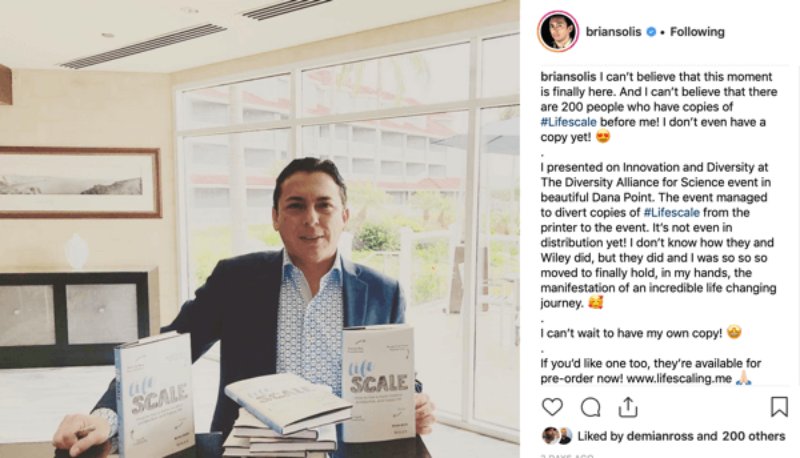Screen dimensions: 800x458
Task: Click the smiling hearts emoji after 'journey.'
Action: (595, 302)
